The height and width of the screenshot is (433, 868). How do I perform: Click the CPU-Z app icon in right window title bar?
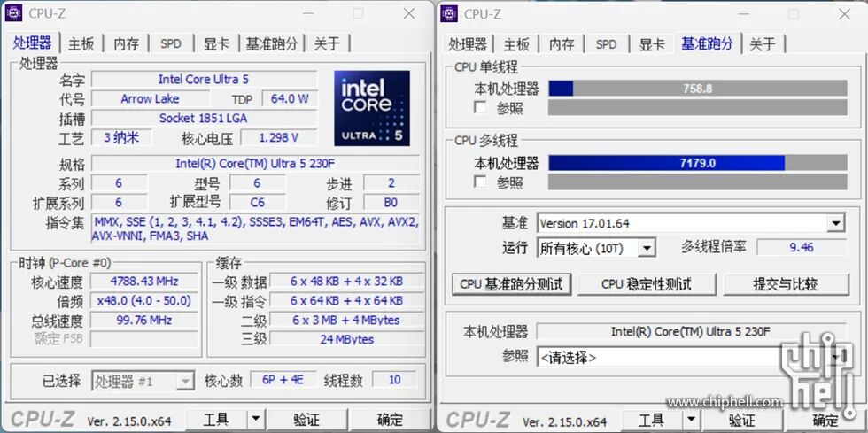click(449, 13)
